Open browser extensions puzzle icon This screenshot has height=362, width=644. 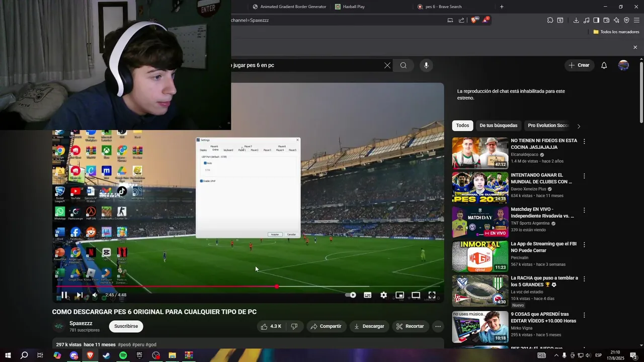point(550,20)
